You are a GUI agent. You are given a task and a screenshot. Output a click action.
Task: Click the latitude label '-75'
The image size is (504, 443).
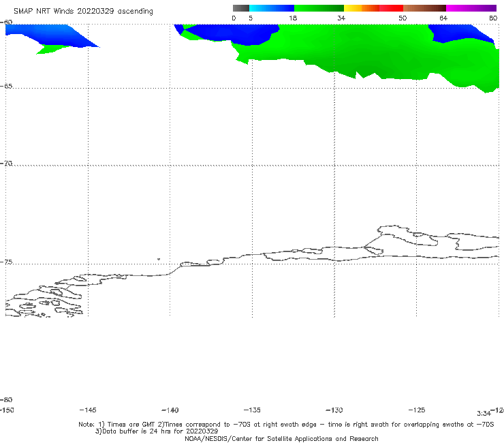click(6, 262)
